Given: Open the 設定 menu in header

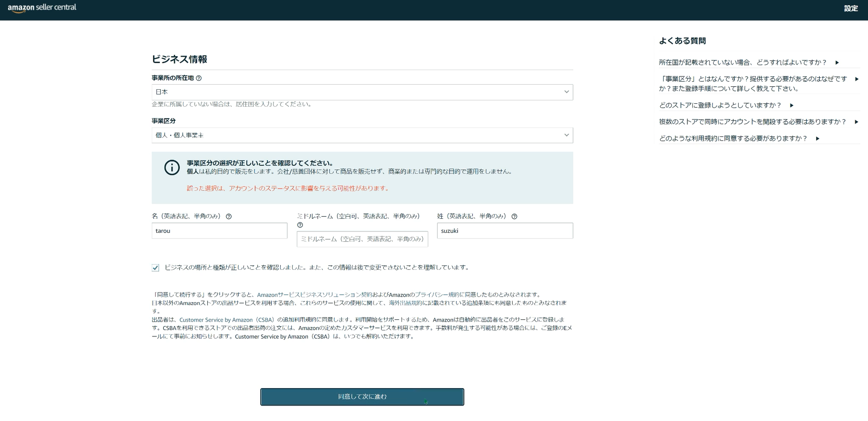Looking at the screenshot, I should click(x=851, y=8).
